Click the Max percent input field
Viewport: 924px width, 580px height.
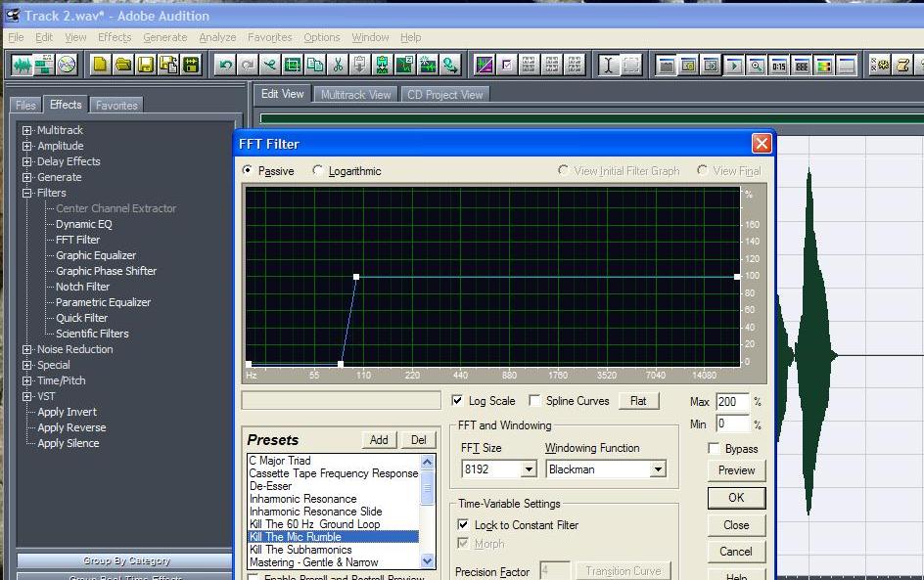[x=732, y=402]
